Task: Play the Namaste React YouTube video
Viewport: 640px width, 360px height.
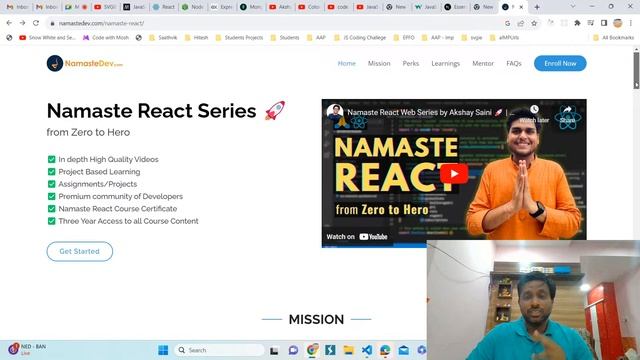Action: point(454,173)
